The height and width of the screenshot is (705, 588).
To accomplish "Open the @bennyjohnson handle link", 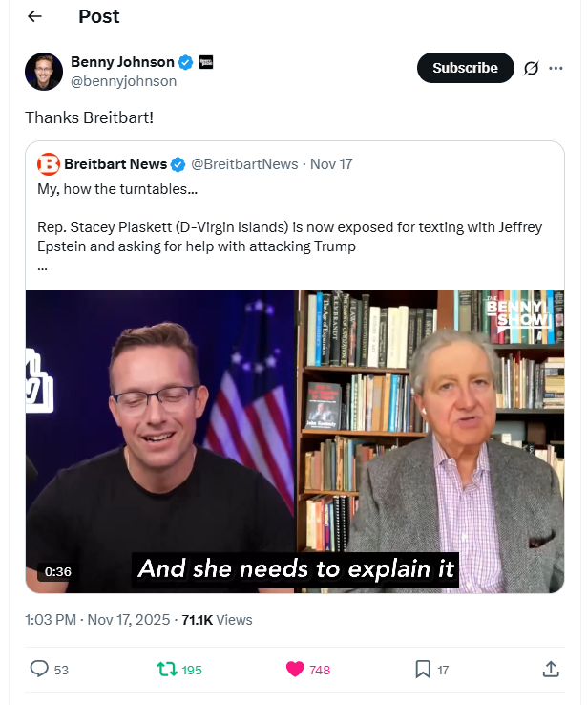I will click(x=123, y=81).
